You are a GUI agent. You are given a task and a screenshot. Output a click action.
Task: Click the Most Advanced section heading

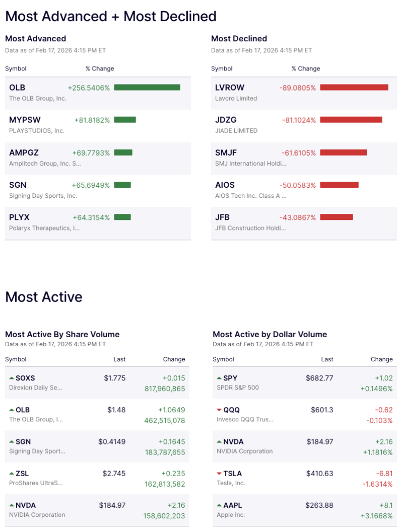35,38
